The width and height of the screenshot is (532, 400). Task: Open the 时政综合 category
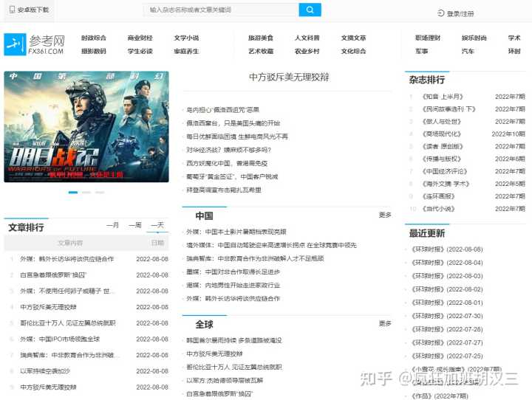click(94, 38)
